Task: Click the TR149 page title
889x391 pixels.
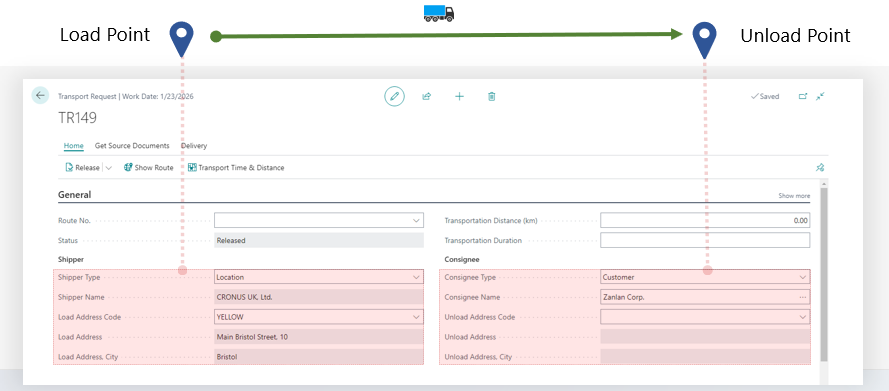Action: pyautogui.click(x=77, y=118)
